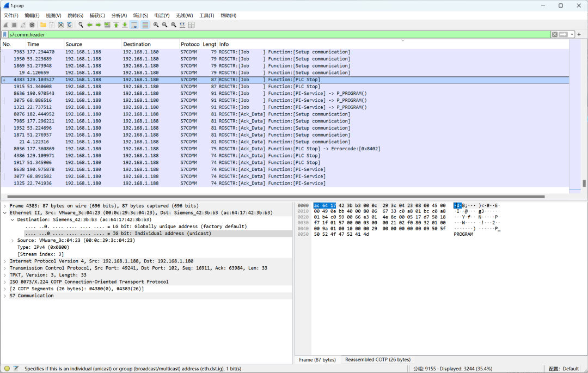
Task: Click the resize columns to fit content icon
Action: [x=182, y=25]
